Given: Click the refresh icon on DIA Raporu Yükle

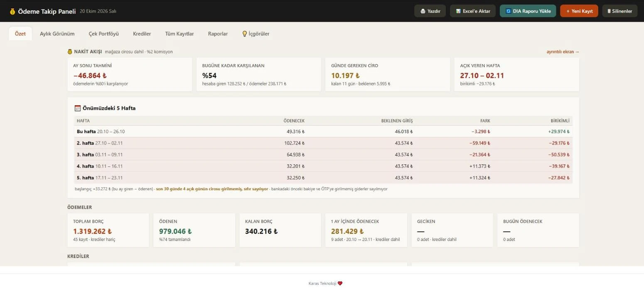Looking at the screenshot, I should tap(508, 11).
